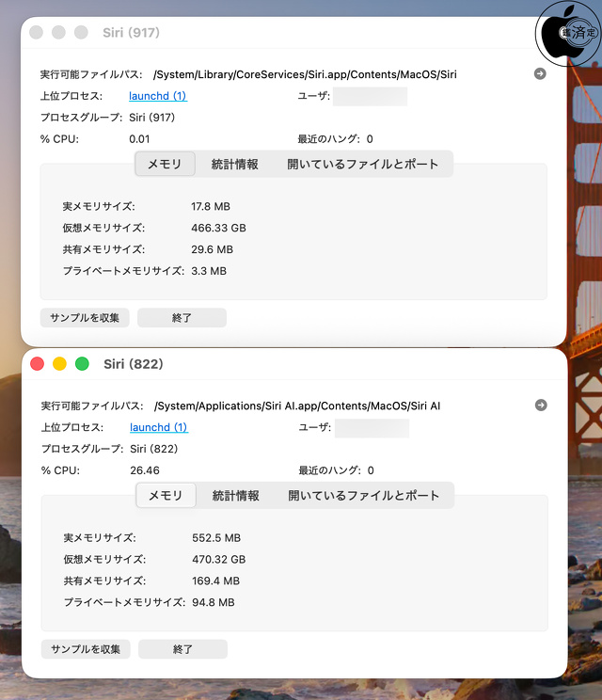This screenshot has height=700, width=602.
Task: Minimize the Siri (822) window
Action: (x=59, y=364)
